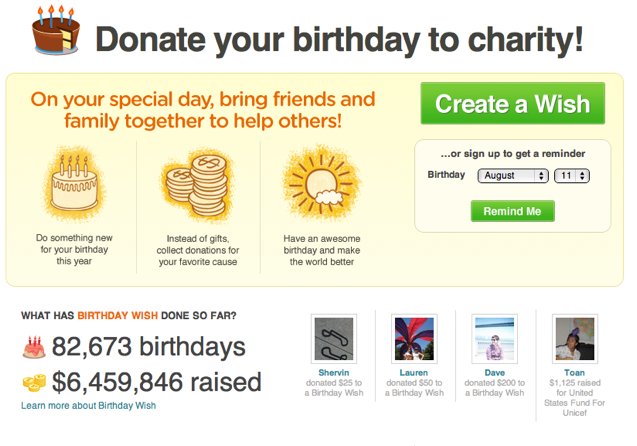Open Toan's profile picture
This screenshot has height=446, width=637.
coord(574,339)
